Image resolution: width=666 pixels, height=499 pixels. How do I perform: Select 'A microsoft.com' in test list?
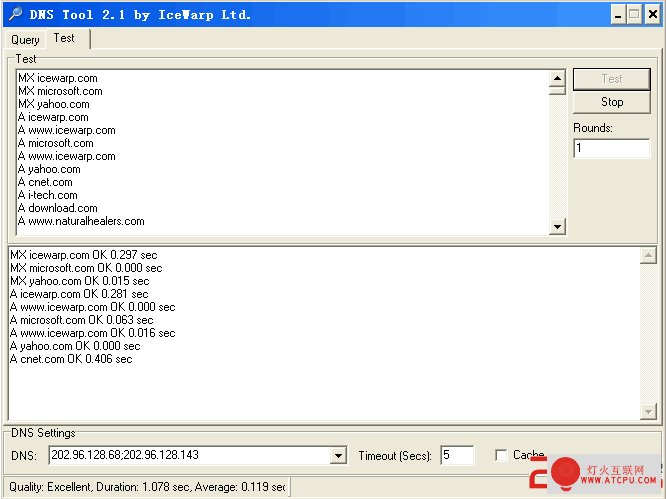coord(56,143)
